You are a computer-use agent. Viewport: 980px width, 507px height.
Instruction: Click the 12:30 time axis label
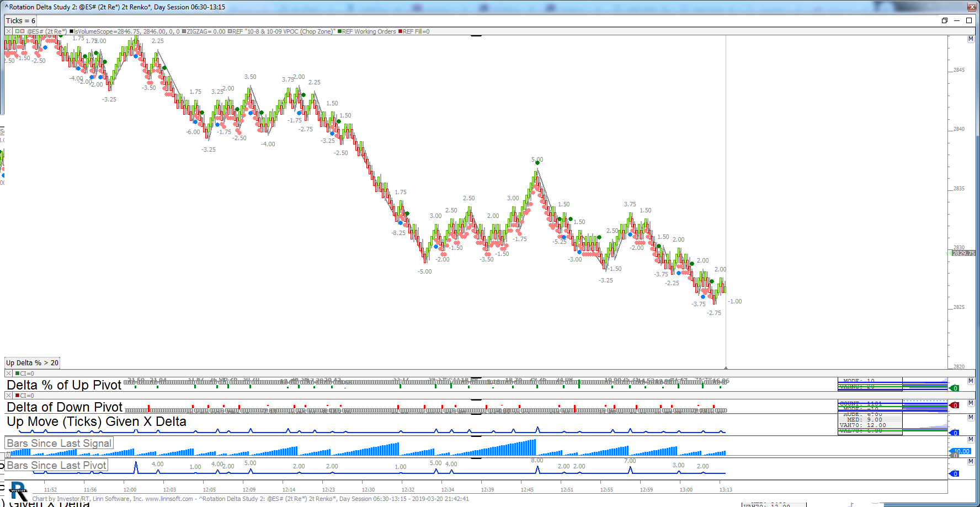coord(368,489)
